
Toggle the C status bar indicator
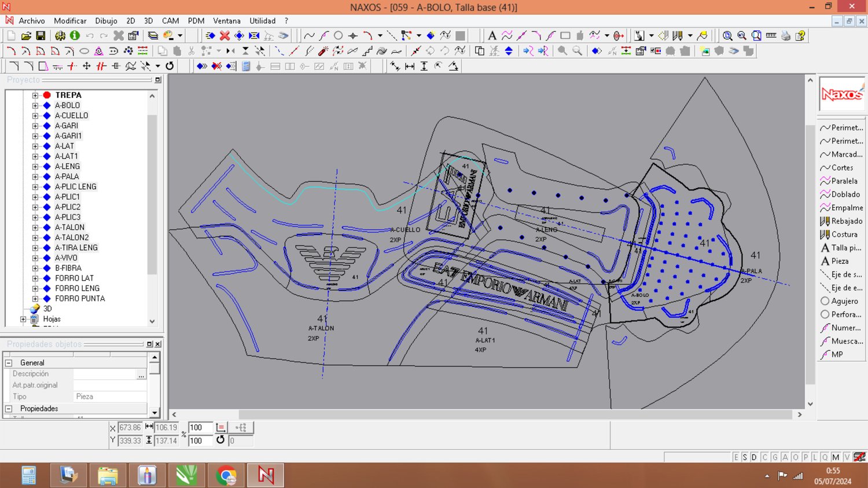coord(764,457)
